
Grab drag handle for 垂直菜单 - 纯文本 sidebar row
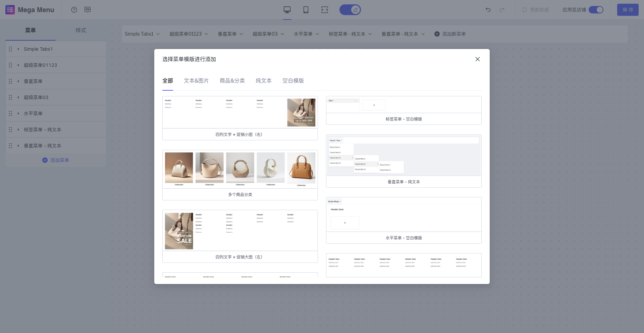pos(10,146)
